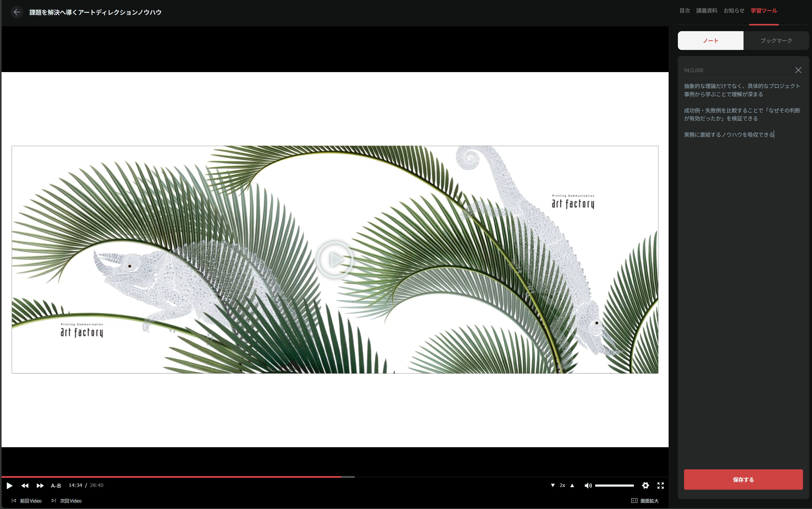Click the 94/2,000 character counter
Viewport: 812px width, 509px height.
pos(694,70)
